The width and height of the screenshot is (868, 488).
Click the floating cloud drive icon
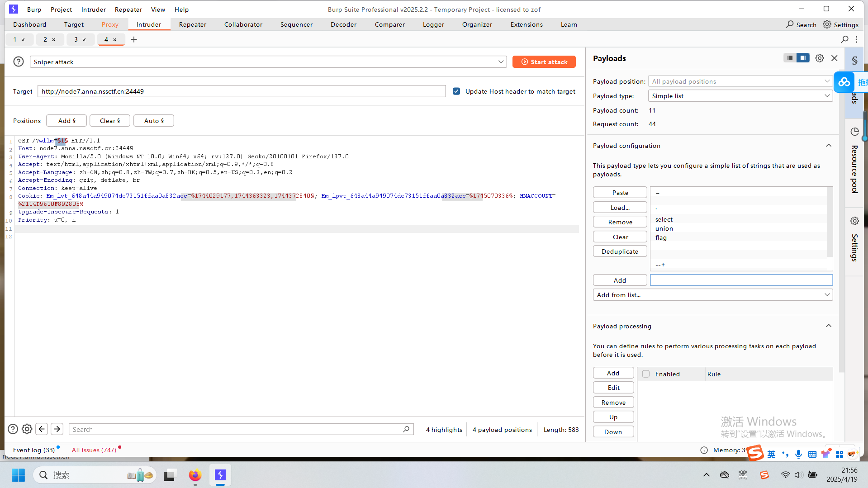[x=844, y=82]
